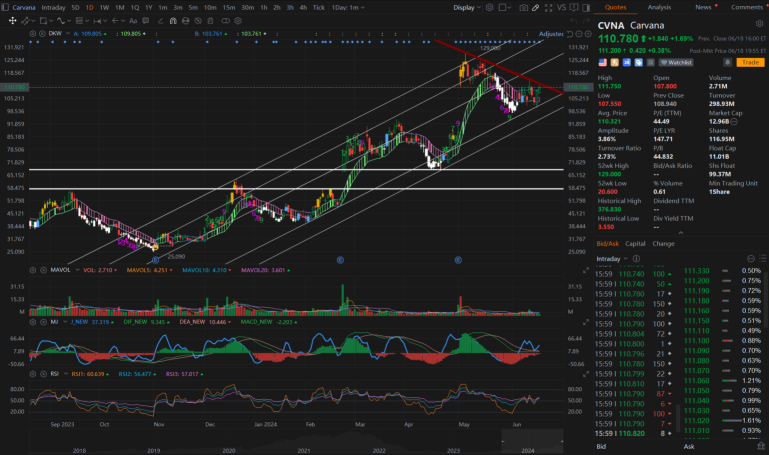Expand the MJ indicator dropdown
Viewport: 769px width, 455px height.
click(x=65, y=322)
